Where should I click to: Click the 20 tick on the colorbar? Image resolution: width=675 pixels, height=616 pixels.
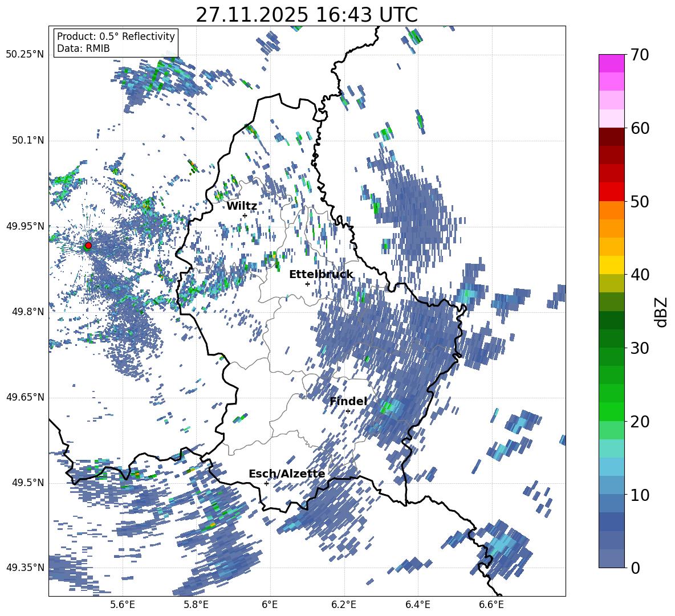pyautogui.click(x=639, y=422)
